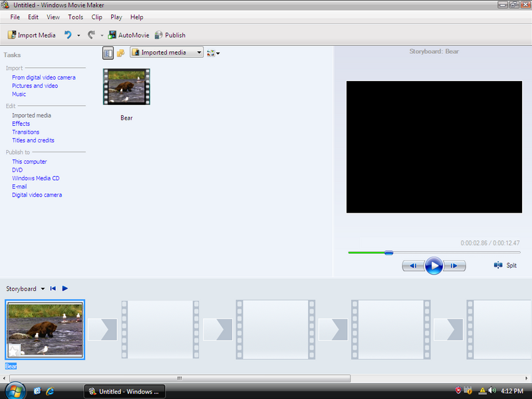
Task: Open the Imported media combo box
Action: [167, 53]
